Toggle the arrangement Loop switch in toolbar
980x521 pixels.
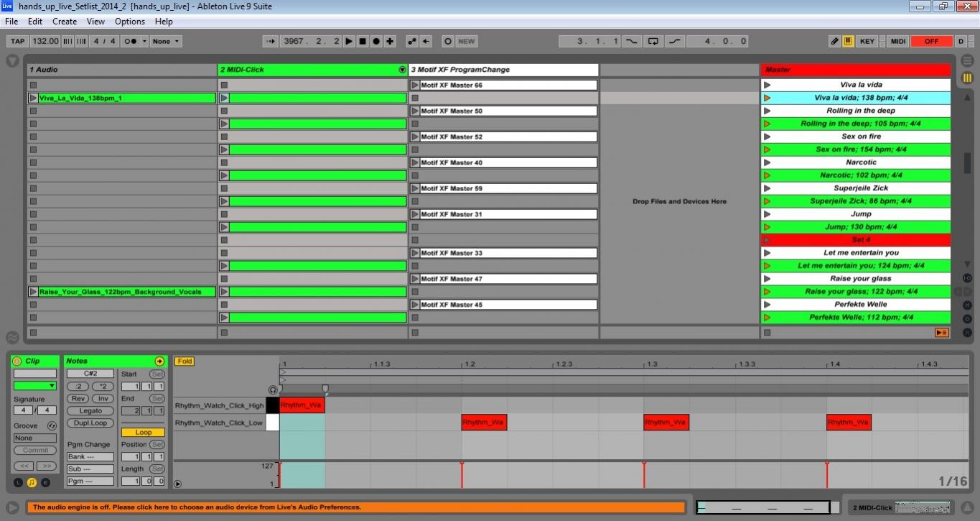click(x=653, y=41)
